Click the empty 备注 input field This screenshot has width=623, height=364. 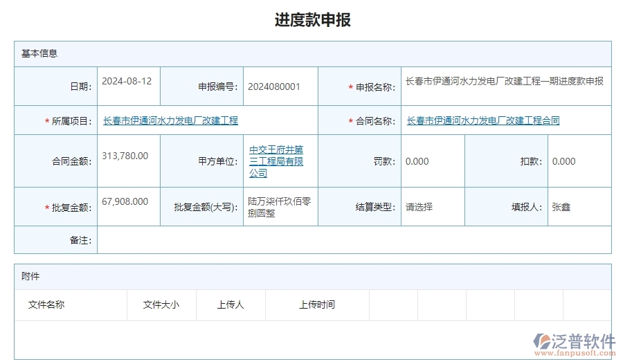[x=353, y=240]
